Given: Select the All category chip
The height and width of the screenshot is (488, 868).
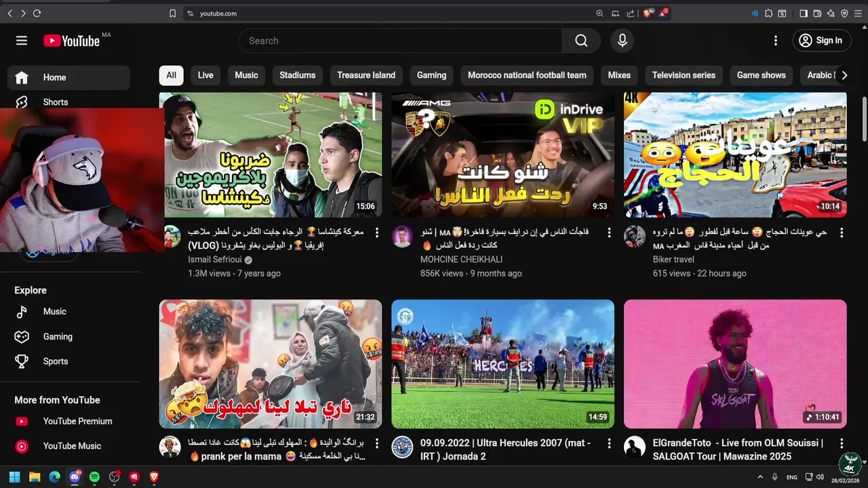Looking at the screenshot, I should [x=171, y=75].
